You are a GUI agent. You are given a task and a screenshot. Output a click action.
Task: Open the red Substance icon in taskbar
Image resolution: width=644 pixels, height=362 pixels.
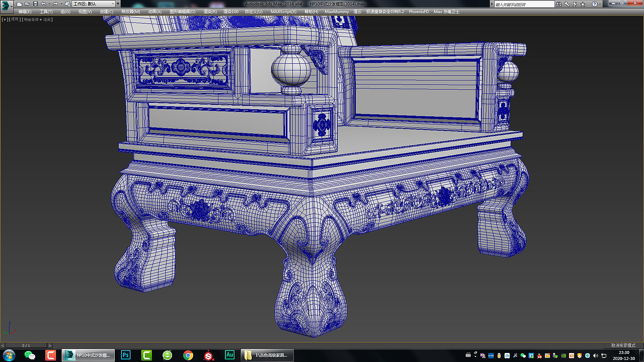[209, 355]
